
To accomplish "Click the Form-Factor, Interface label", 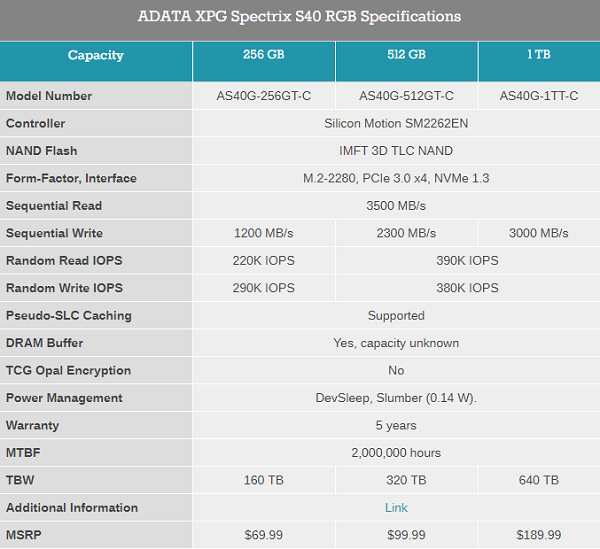I will [x=71, y=178].
